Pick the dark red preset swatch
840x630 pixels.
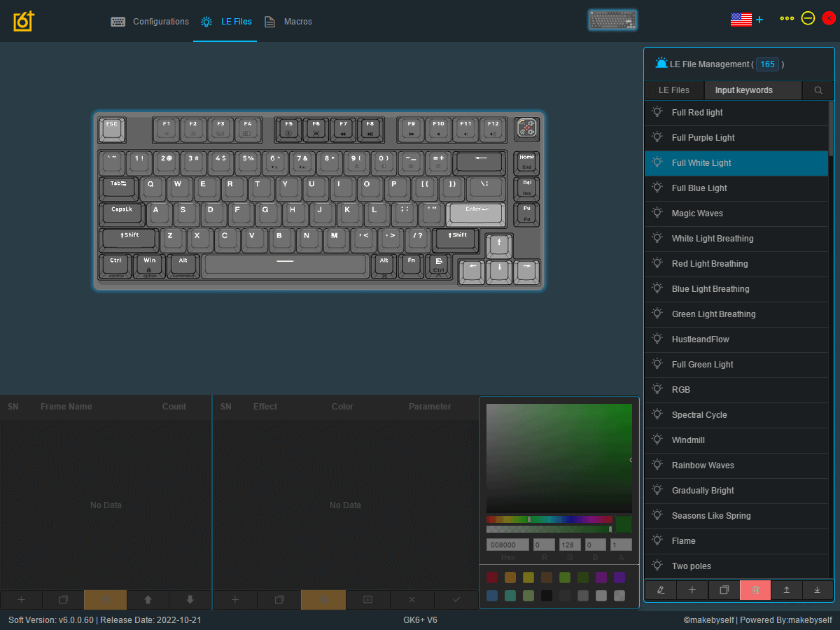pos(492,577)
